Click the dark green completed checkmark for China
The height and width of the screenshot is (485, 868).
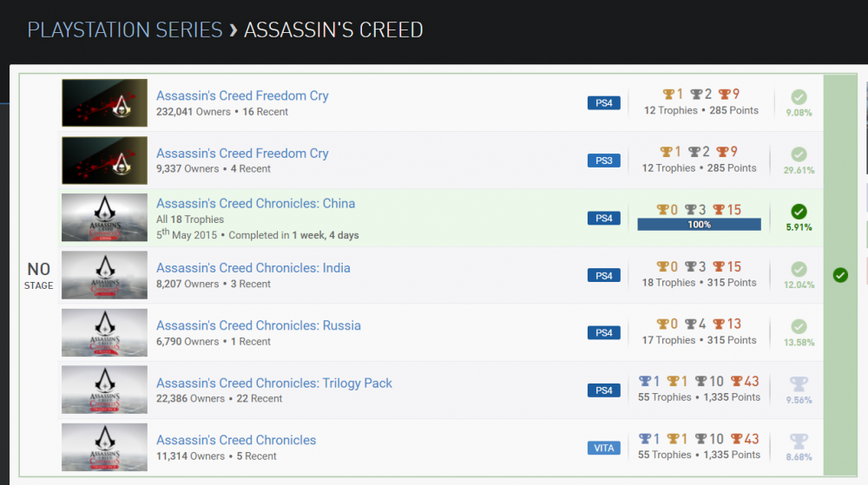click(799, 212)
